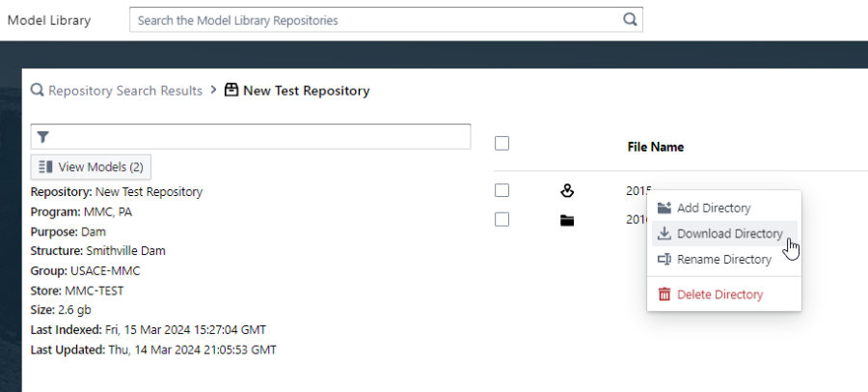This screenshot has height=392, width=868.
Task: Click the repository box icon in breadcrumb
Action: (x=231, y=91)
